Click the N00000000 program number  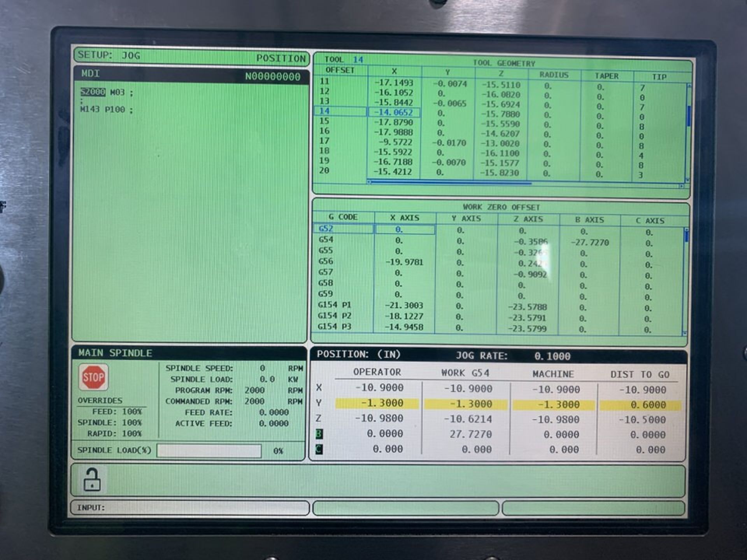point(273,77)
